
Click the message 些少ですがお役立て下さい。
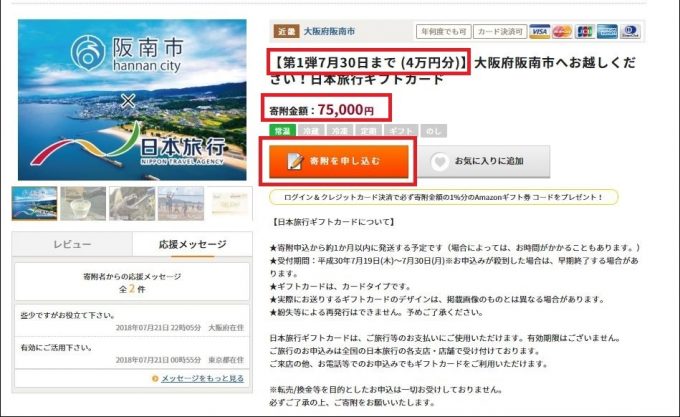68,315
